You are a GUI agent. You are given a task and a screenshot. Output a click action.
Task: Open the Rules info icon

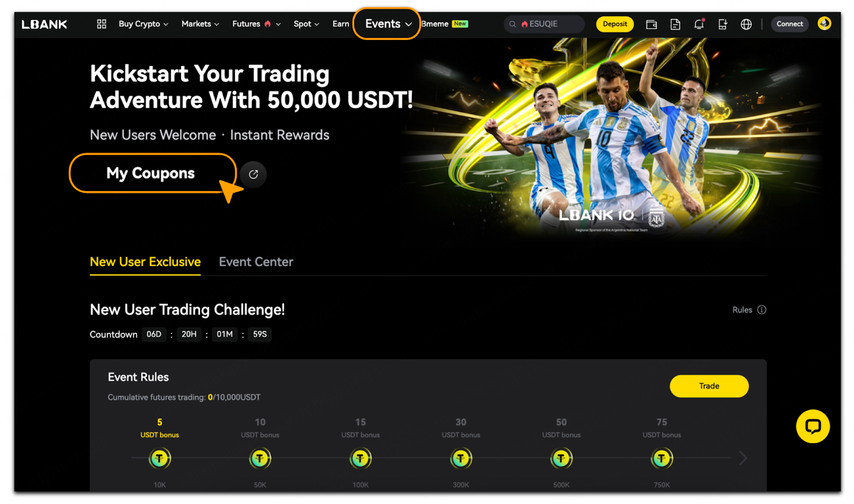pos(762,310)
